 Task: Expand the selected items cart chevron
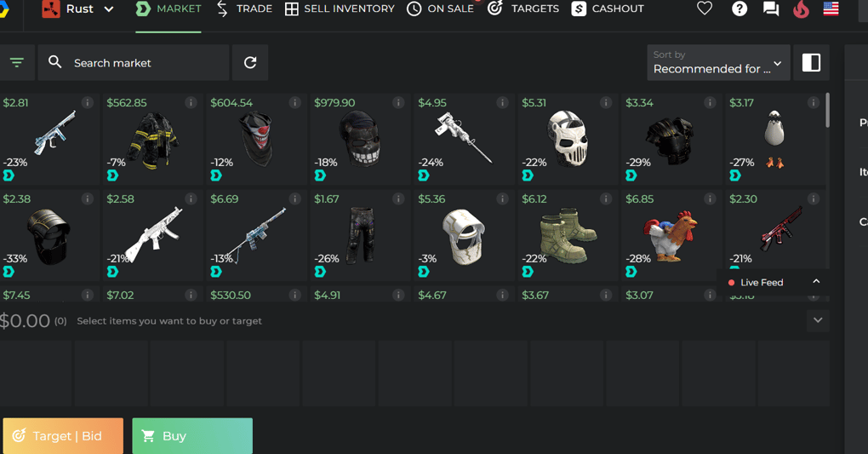tap(818, 320)
